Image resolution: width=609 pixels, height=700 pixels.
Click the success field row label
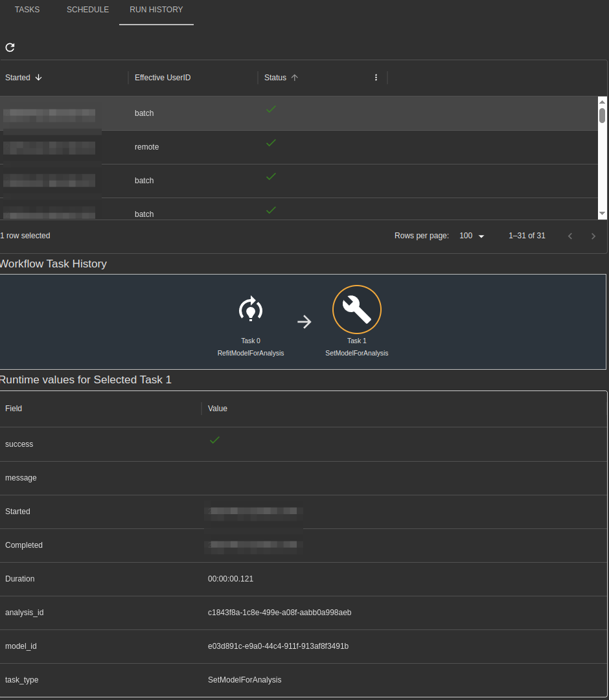pos(19,444)
